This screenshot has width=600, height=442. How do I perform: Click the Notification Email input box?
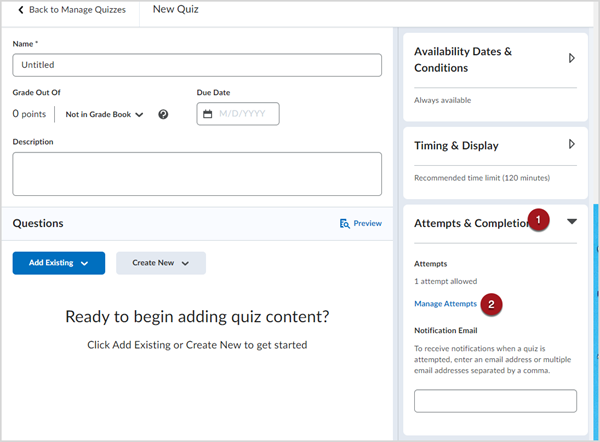495,401
